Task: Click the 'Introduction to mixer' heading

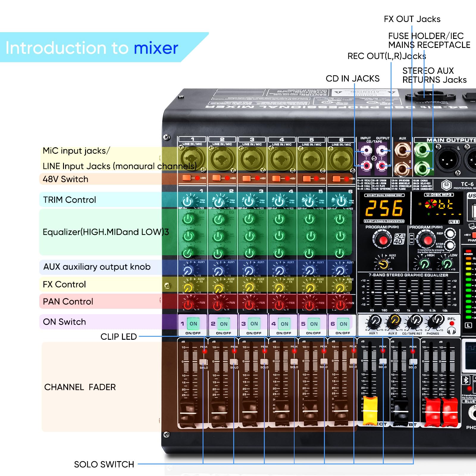Action: tap(92, 48)
